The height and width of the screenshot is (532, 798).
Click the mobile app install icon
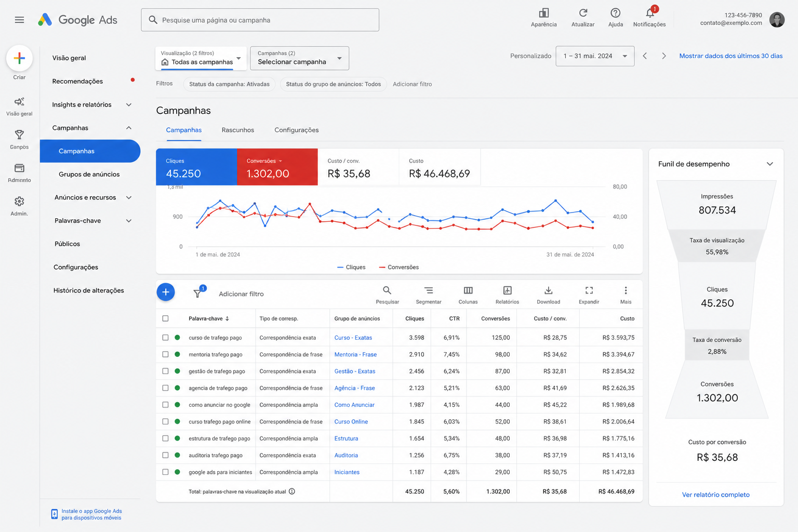[55, 514]
